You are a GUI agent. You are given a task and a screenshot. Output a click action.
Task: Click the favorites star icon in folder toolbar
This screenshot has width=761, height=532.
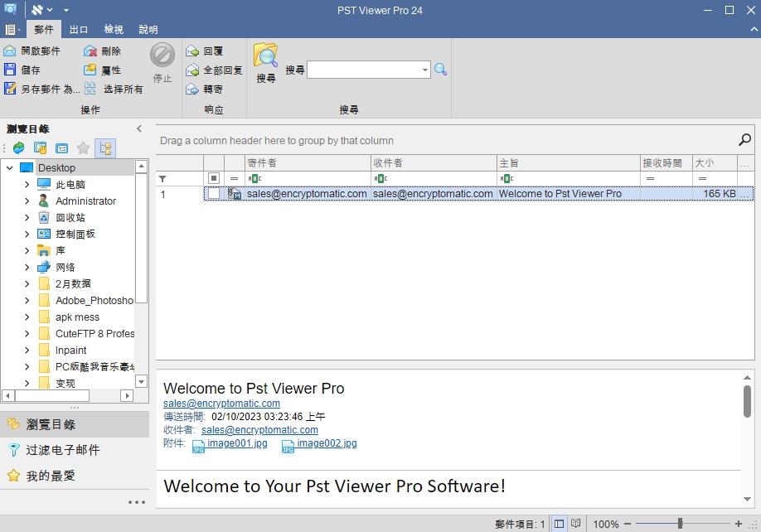click(x=83, y=148)
